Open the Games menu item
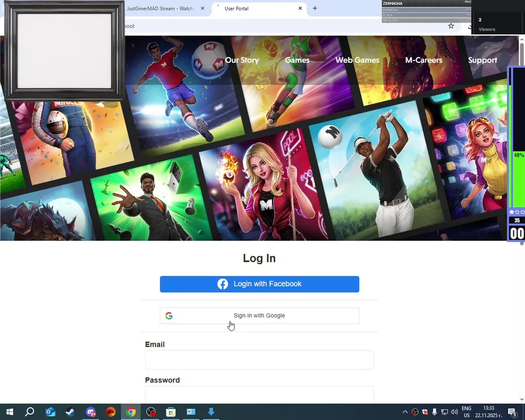The width and height of the screenshot is (525, 420). [297, 60]
